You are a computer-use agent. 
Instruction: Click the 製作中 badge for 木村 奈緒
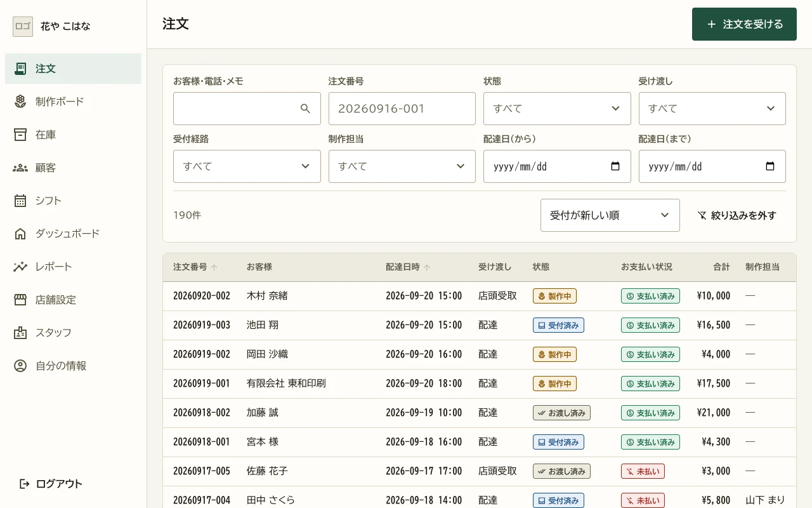(554, 296)
